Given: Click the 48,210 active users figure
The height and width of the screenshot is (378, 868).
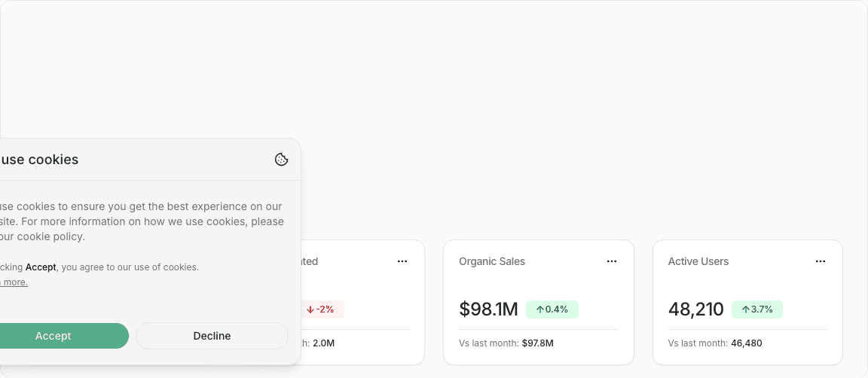Looking at the screenshot, I should (x=695, y=309).
